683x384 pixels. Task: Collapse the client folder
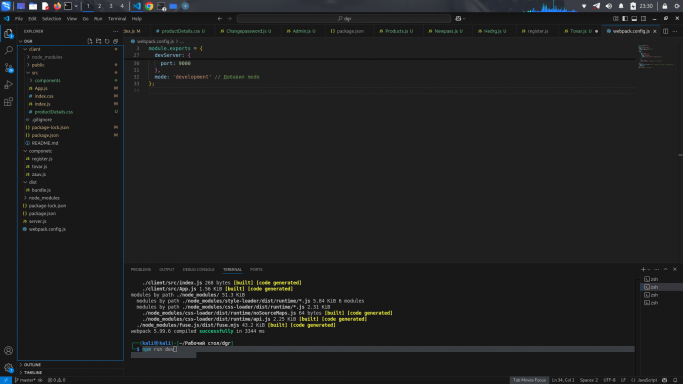pos(70,49)
